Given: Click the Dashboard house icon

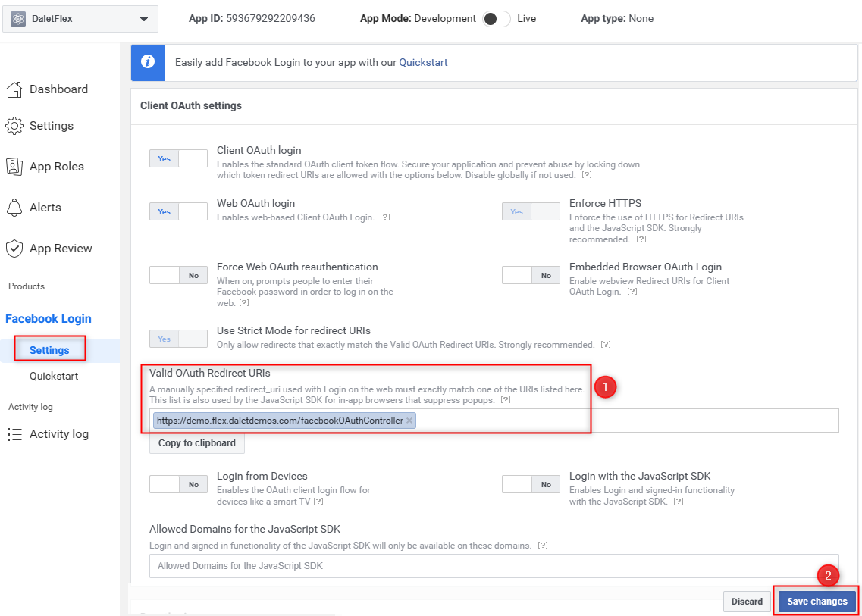Looking at the screenshot, I should pyautogui.click(x=14, y=89).
